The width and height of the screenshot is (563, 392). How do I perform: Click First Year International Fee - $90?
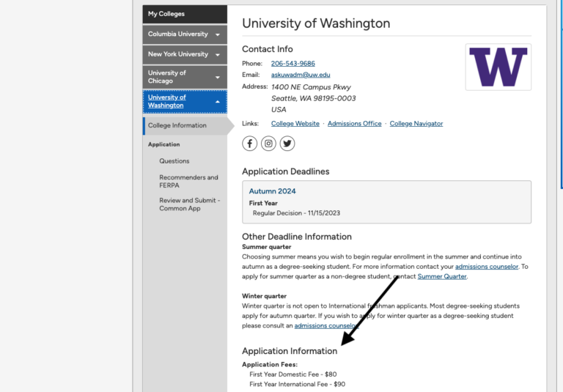tap(298, 384)
